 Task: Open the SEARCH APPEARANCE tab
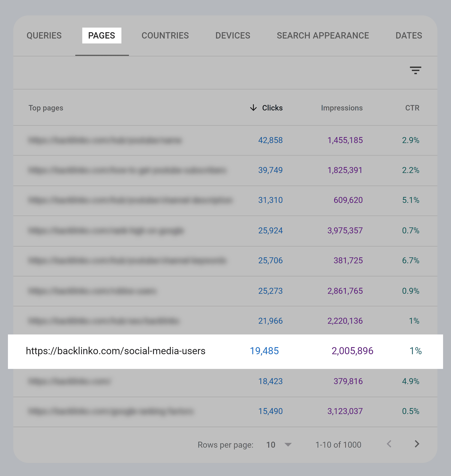tap(323, 36)
